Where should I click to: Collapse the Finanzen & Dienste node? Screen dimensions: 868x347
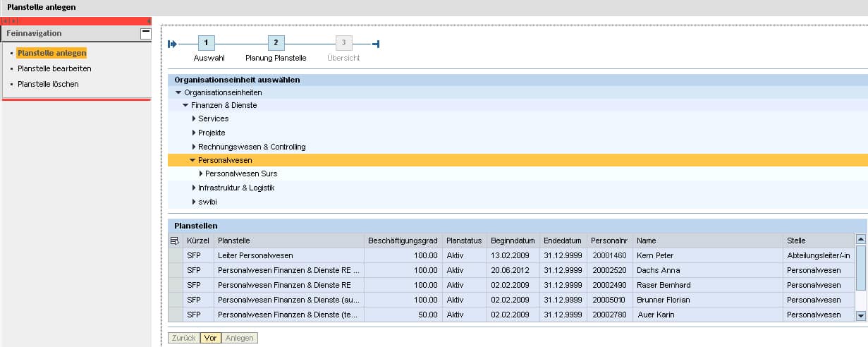[x=185, y=106]
